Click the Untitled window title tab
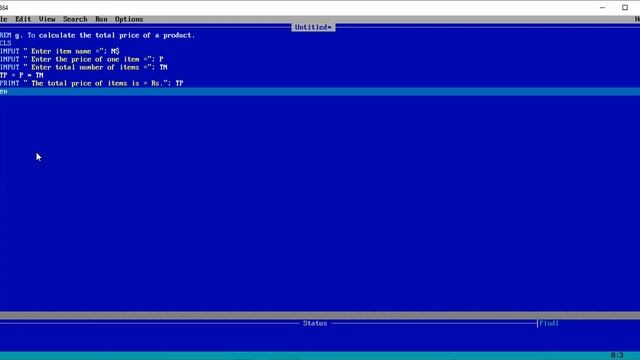This screenshot has width=640, height=360. click(313, 27)
